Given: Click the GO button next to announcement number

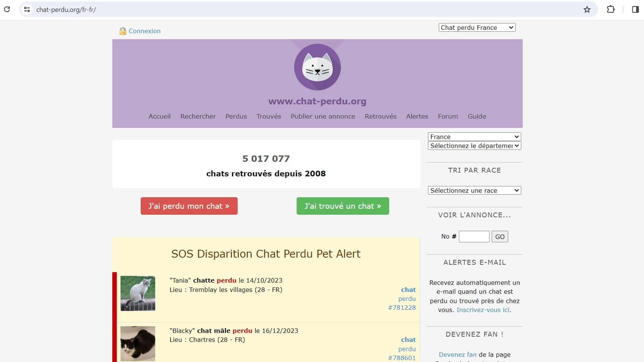Looking at the screenshot, I should 500,237.
